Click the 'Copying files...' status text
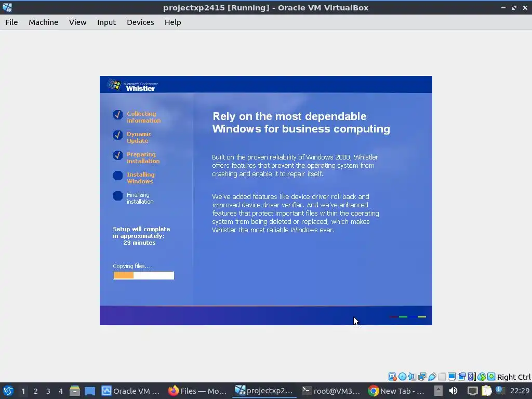 click(x=131, y=266)
